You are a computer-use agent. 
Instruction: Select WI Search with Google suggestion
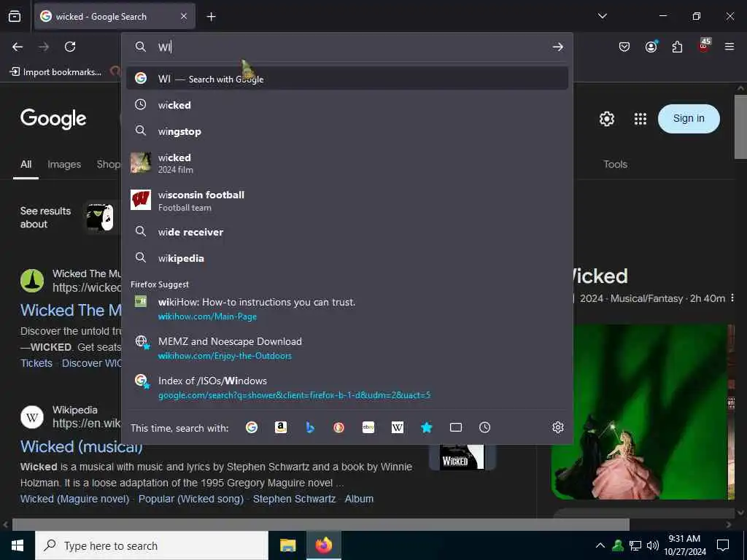click(347, 79)
